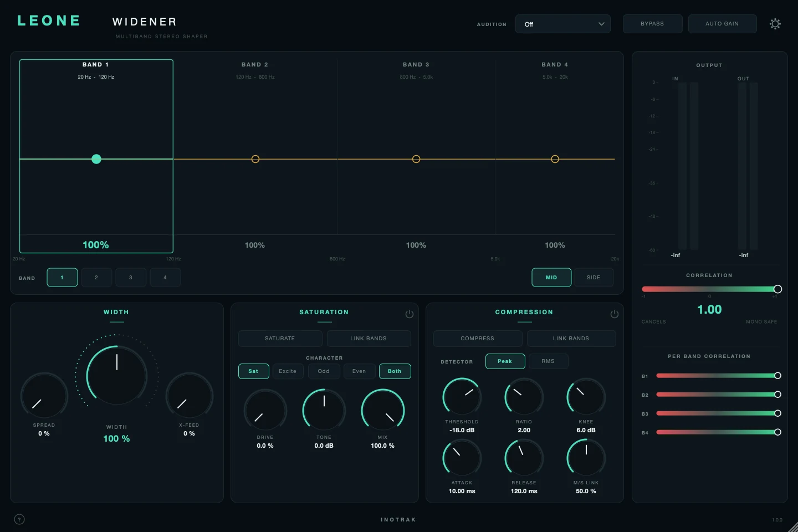Click the M/S Link knob
Screen dimensions: 798x532
coord(586,458)
